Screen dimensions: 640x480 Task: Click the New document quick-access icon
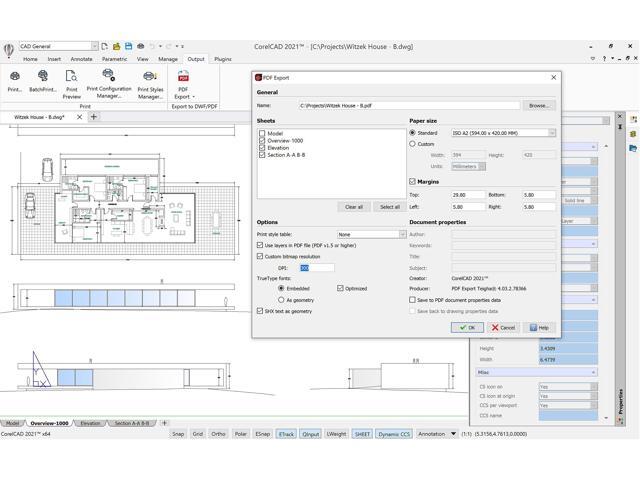104,46
